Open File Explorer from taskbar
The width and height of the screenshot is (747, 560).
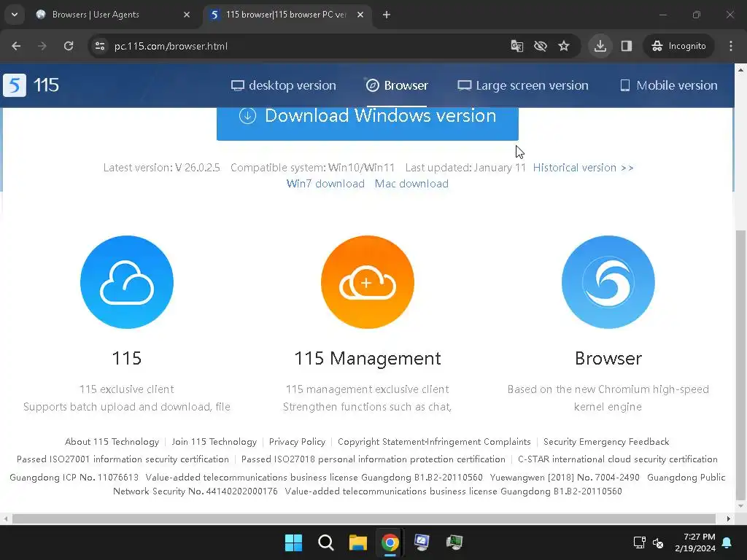[x=357, y=542]
